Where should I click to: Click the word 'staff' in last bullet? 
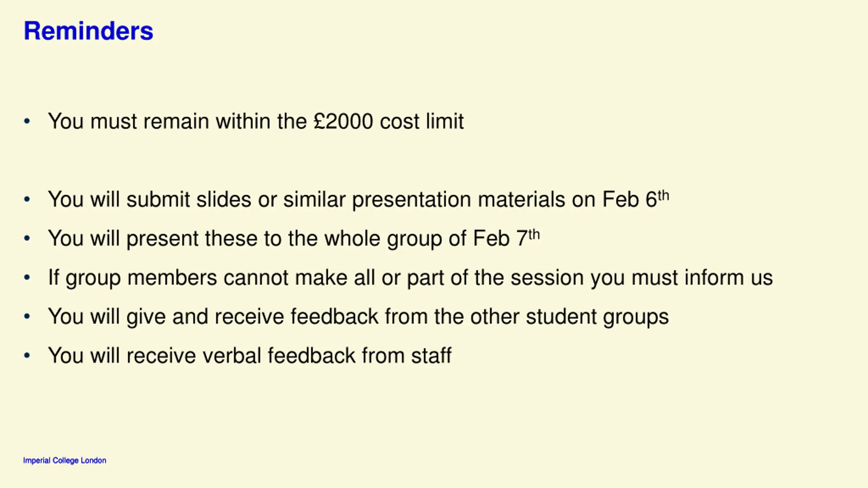432,355
